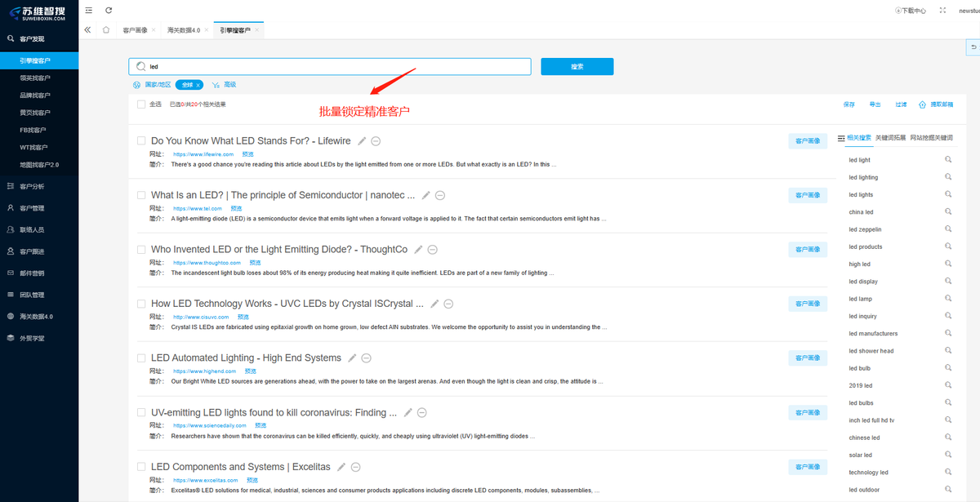Image resolution: width=980 pixels, height=502 pixels.
Task: Tick the UV-emitting LED lights checkbox
Action: coord(141,413)
